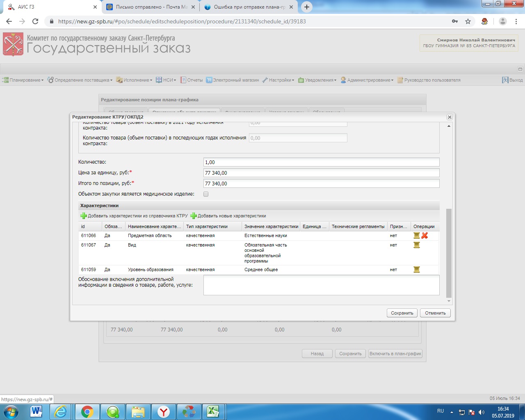
Task: Delete the 611066 characteristic with red X
Action: click(425, 235)
